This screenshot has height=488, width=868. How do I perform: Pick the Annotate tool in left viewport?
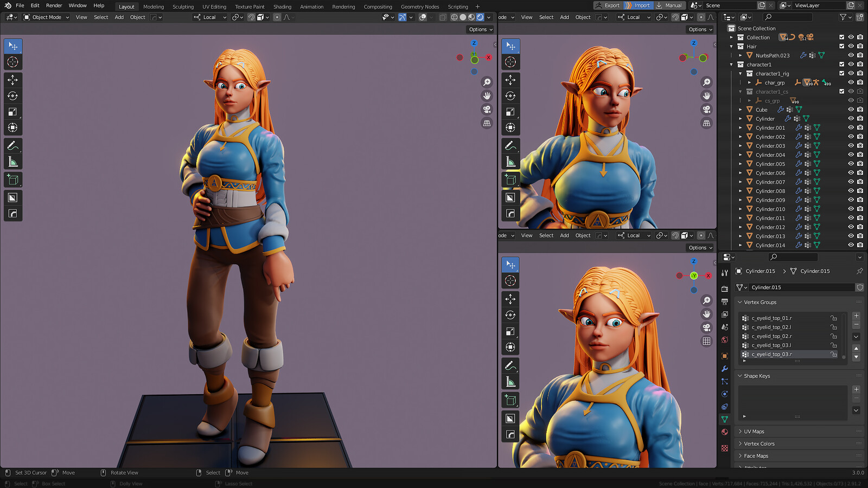[12, 146]
